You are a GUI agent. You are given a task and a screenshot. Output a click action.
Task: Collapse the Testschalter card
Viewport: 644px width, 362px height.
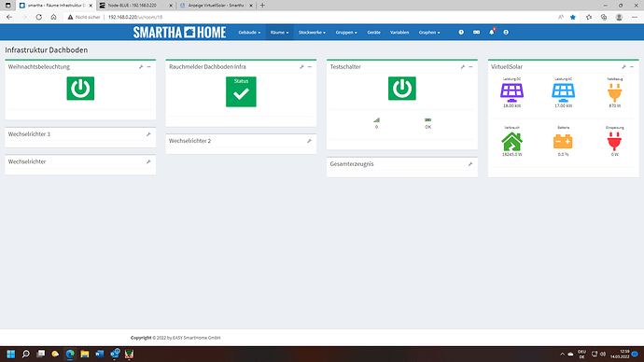pyautogui.click(x=470, y=67)
